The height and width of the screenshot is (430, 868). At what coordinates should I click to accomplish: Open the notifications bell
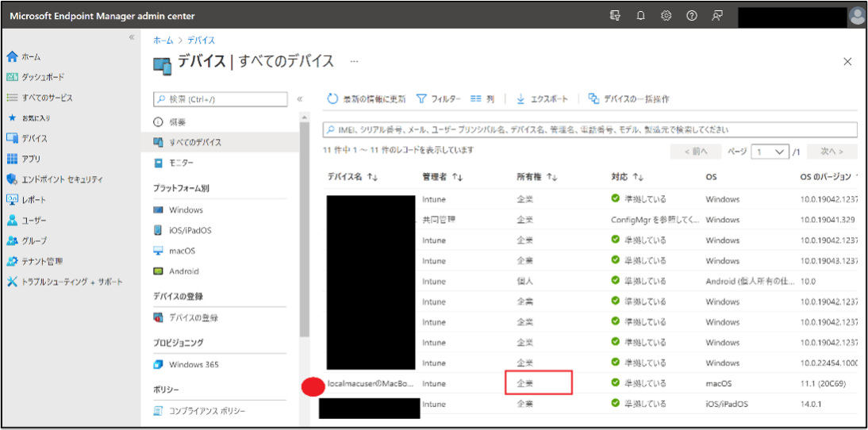(641, 16)
